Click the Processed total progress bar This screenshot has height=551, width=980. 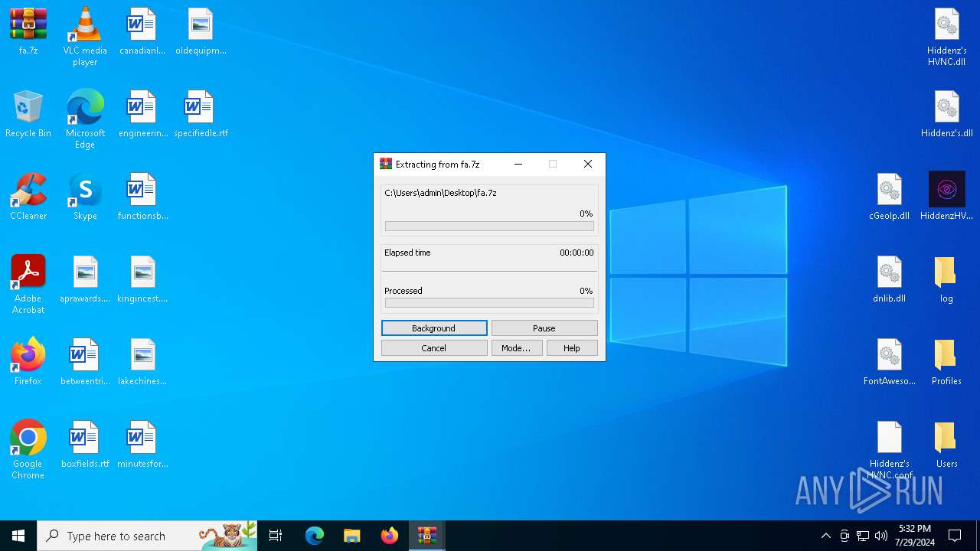pyautogui.click(x=489, y=303)
